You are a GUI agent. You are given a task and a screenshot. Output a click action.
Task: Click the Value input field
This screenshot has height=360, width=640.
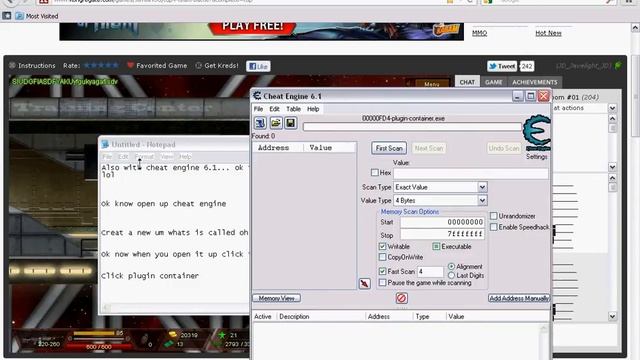(x=471, y=173)
